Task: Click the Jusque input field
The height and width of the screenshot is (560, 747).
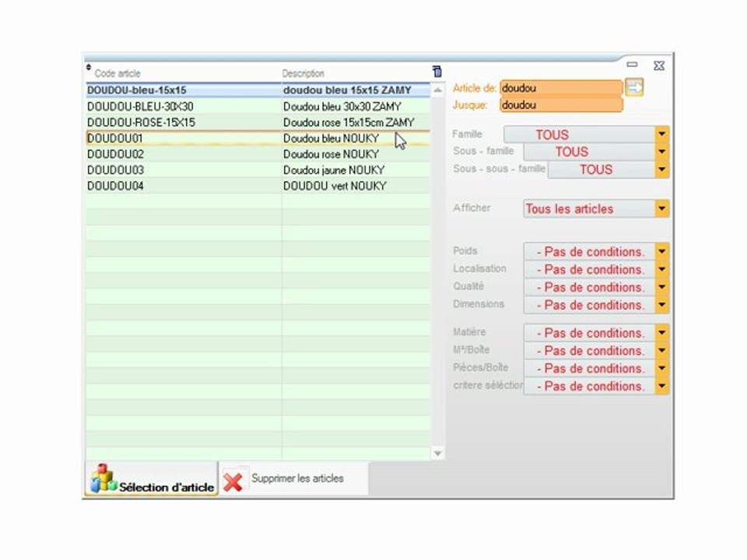Action: (x=561, y=105)
